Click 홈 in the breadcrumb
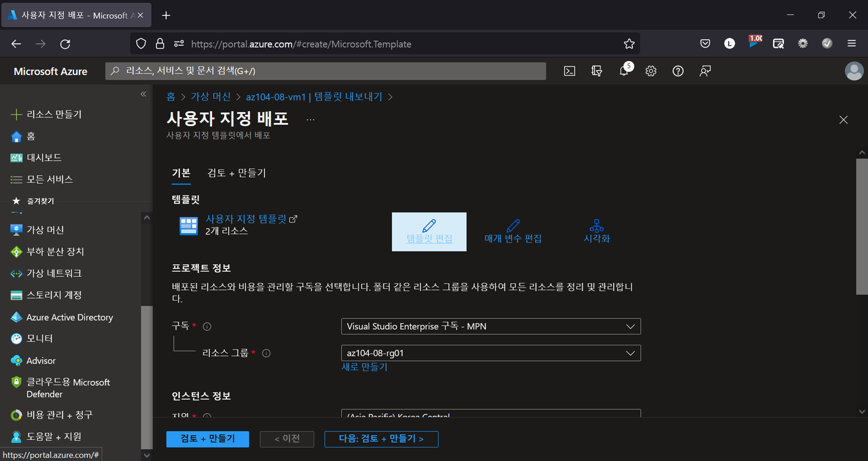 (x=171, y=97)
